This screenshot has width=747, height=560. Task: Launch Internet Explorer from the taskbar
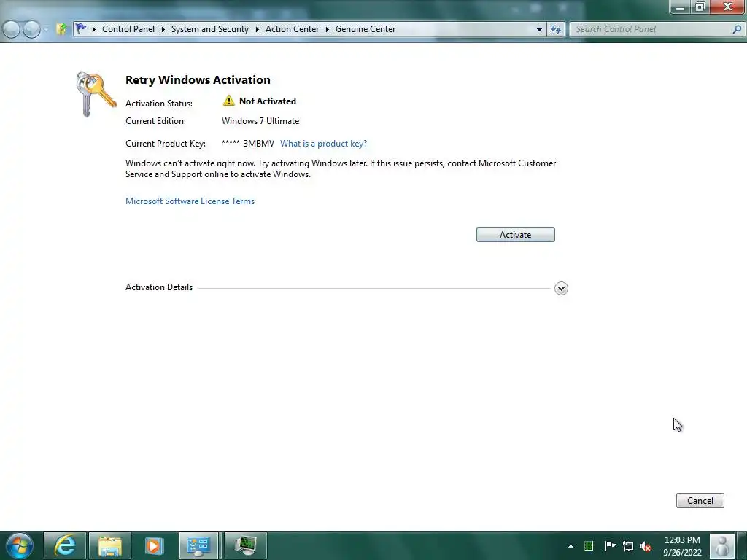pos(65,545)
